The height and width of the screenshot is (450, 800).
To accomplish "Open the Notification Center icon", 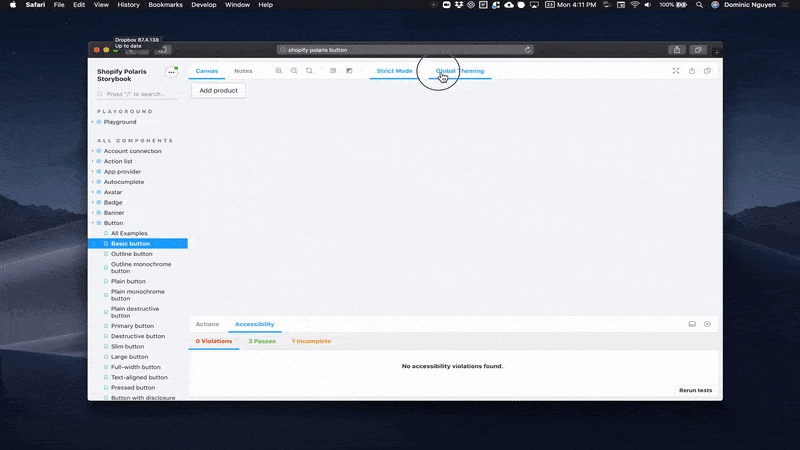I will (785, 5).
